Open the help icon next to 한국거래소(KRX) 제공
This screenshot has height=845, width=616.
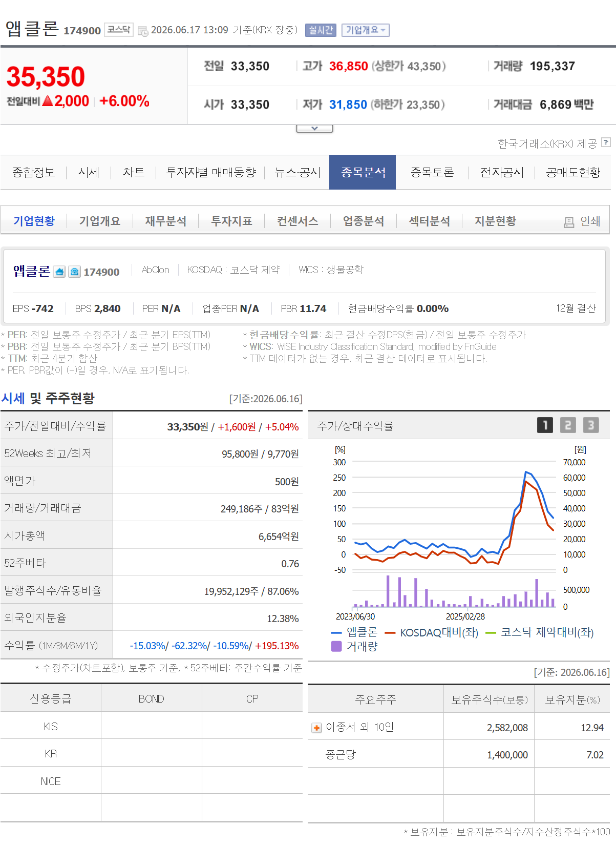point(606,142)
